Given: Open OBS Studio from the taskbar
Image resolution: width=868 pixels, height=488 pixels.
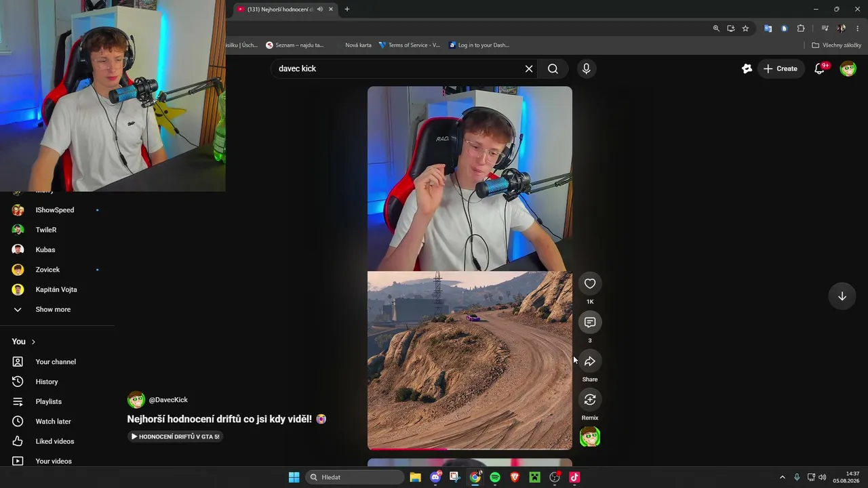Looking at the screenshot, I should tap(555, 477).
